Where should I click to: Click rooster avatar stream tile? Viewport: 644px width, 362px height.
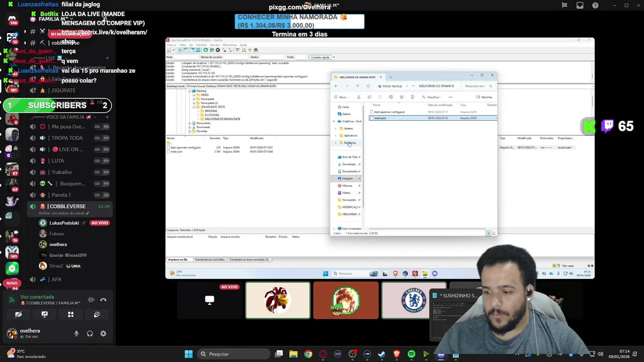pos(278,300)
